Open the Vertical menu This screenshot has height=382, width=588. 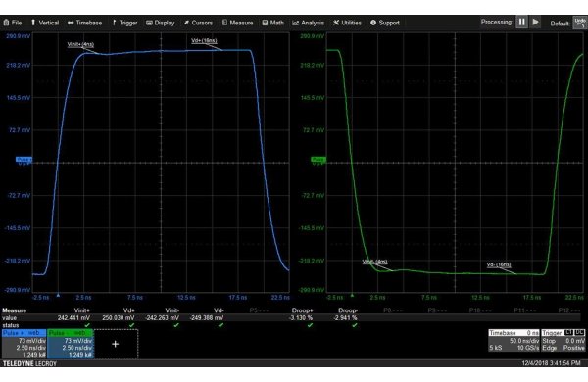click(x=45, y=23)
